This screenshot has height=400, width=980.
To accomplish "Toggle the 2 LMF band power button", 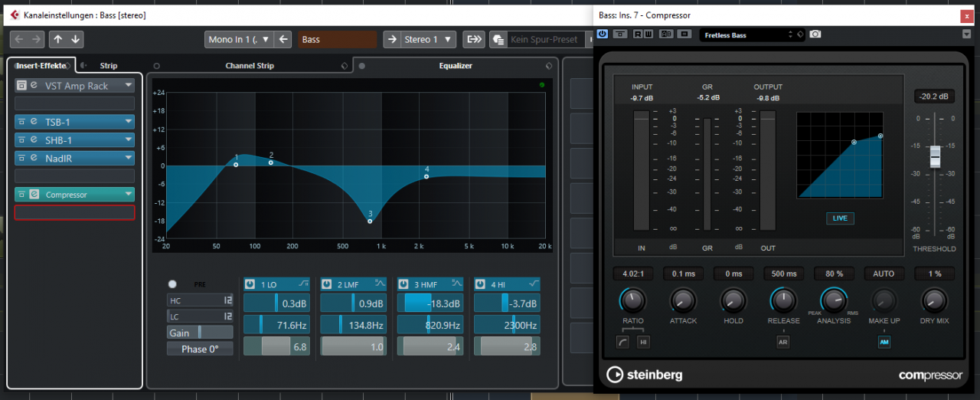I will pos(327,284).
